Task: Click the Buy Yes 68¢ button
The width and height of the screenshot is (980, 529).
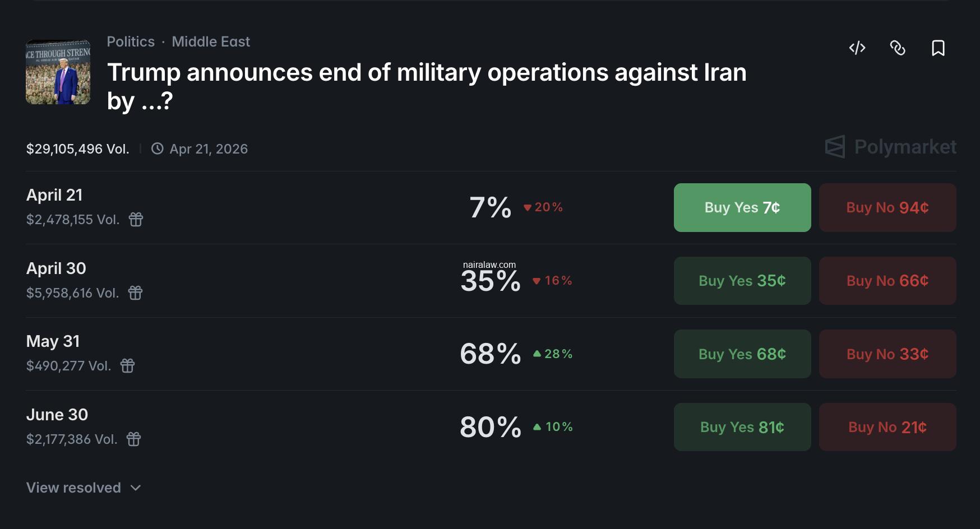Action: [742, 354]
